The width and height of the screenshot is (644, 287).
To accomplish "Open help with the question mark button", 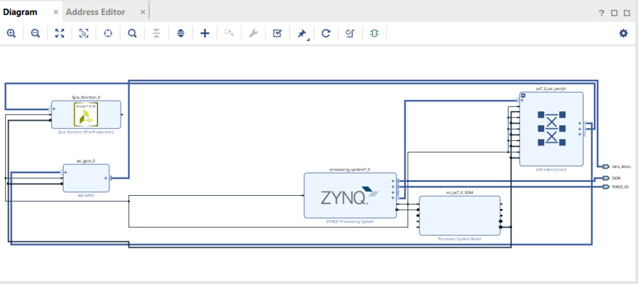I will 602,13.
